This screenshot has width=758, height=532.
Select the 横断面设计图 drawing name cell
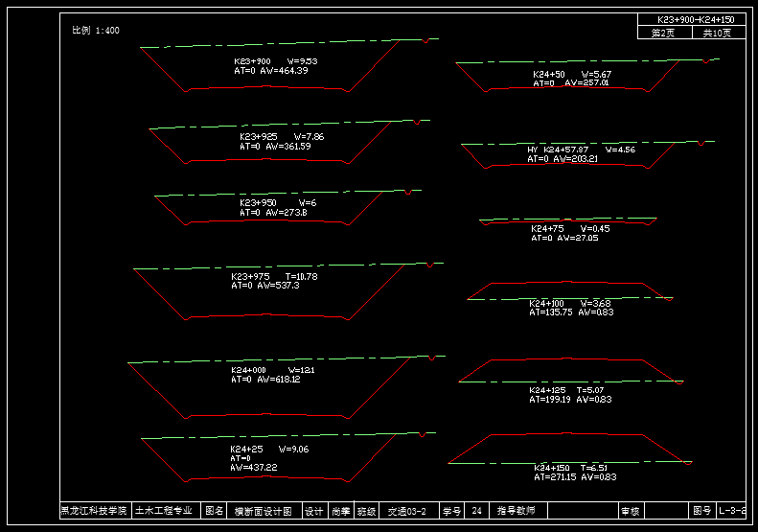[x=263, y=512]
